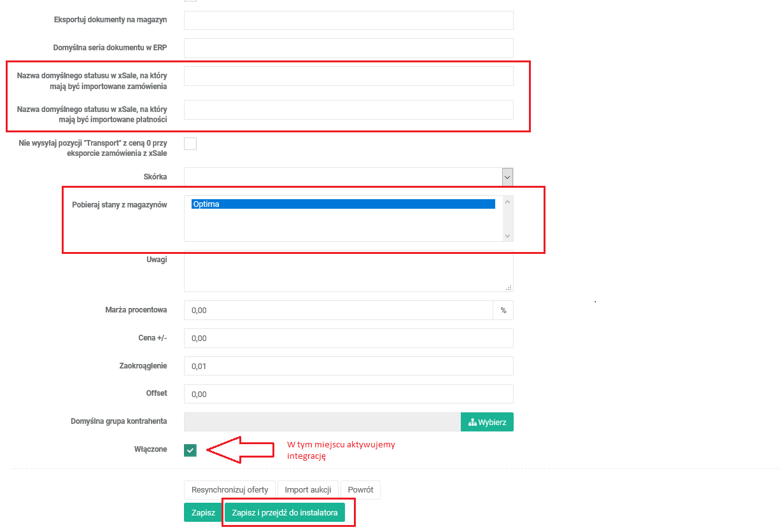Focus the default status field for imported payments

348,109
